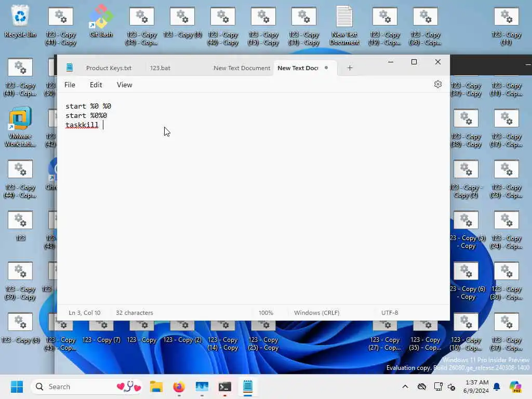Click the 32 characters status entry
The width and height of the screenshot is (532, 399).
pyautogui.click(x=135, y=313)
